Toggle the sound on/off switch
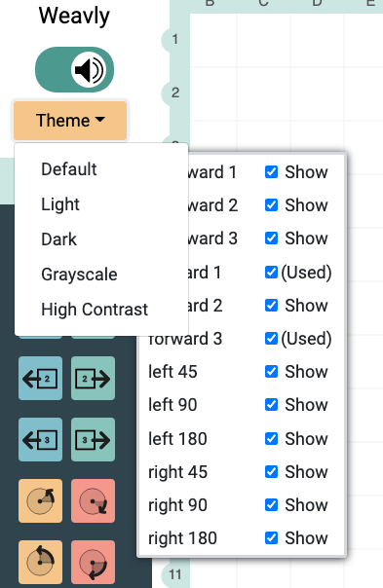 (74, 69)
